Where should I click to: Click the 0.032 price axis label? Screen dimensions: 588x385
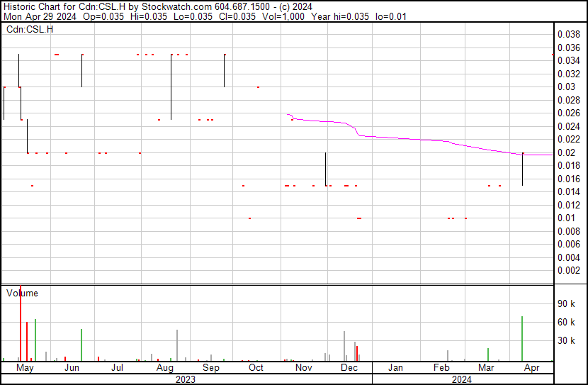tap(568, 74)
